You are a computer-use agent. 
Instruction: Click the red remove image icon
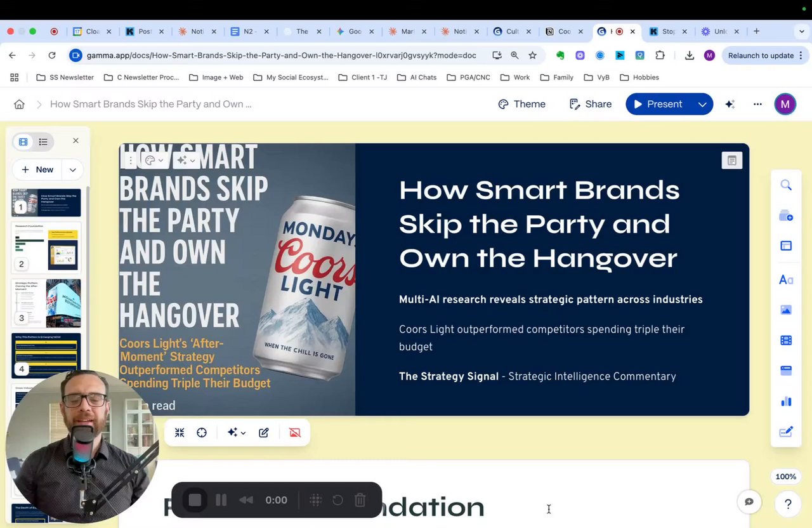(295, 432)
